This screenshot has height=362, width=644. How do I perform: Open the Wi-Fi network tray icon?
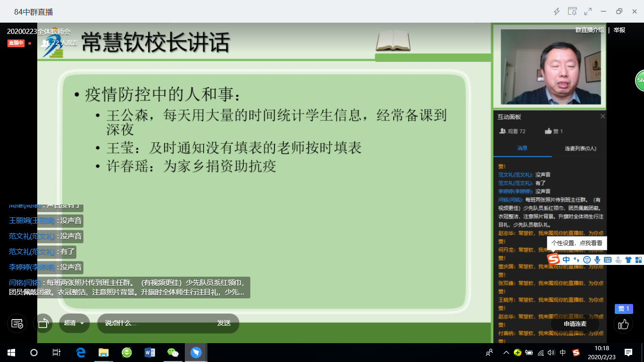tap(541, 353)
